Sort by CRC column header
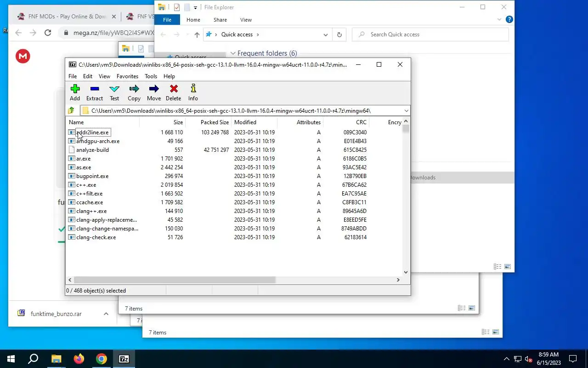Image resolution: width=588 pixels, height=368 pixels. point(346,122)
